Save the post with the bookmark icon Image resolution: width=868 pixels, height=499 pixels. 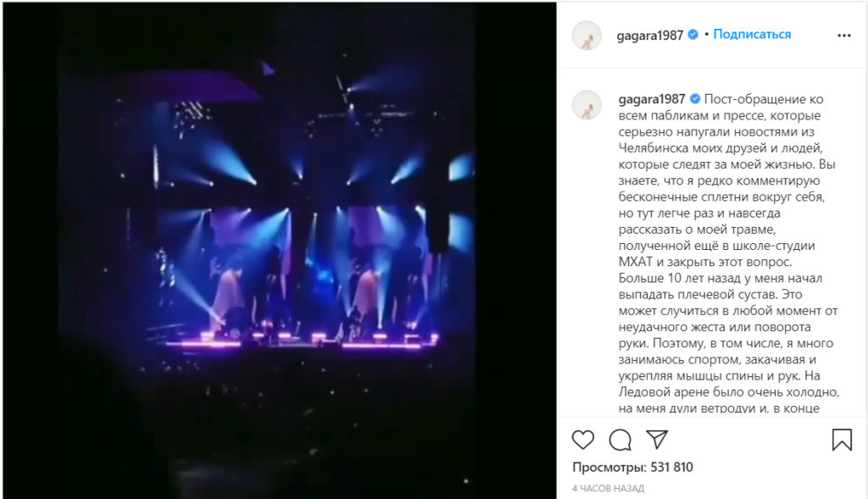click(842, 440)
